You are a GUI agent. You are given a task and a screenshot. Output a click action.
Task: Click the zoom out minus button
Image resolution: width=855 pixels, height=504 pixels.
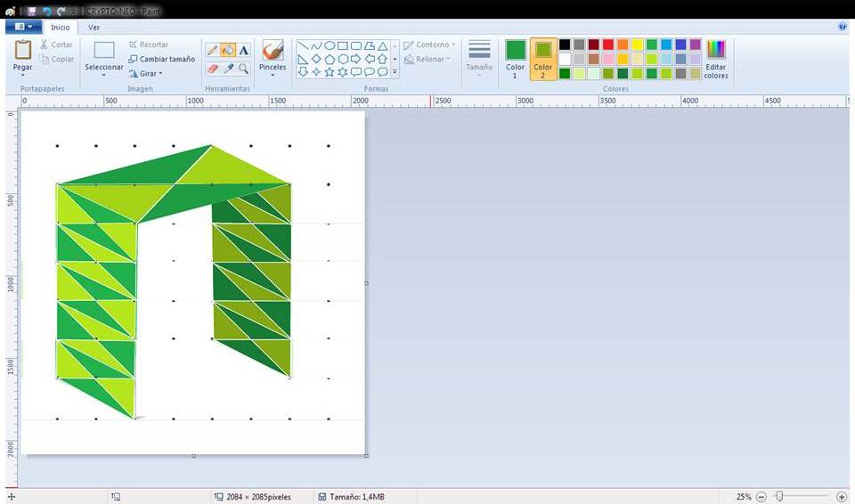[x=761, y=497]
